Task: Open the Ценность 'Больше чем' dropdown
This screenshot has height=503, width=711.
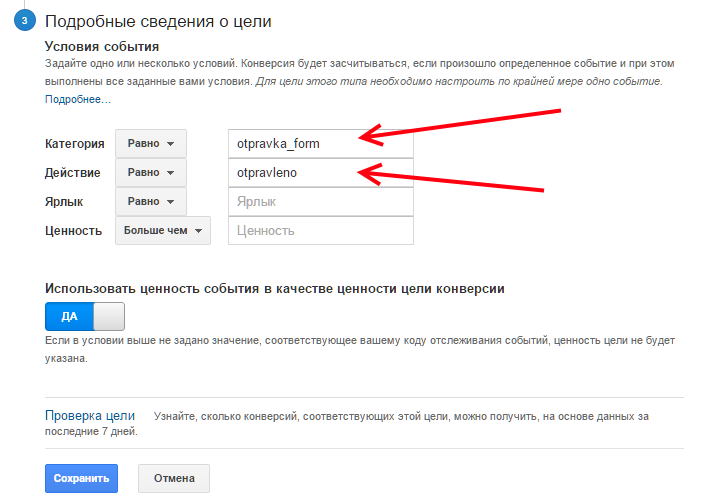Action: click(163, 231)
